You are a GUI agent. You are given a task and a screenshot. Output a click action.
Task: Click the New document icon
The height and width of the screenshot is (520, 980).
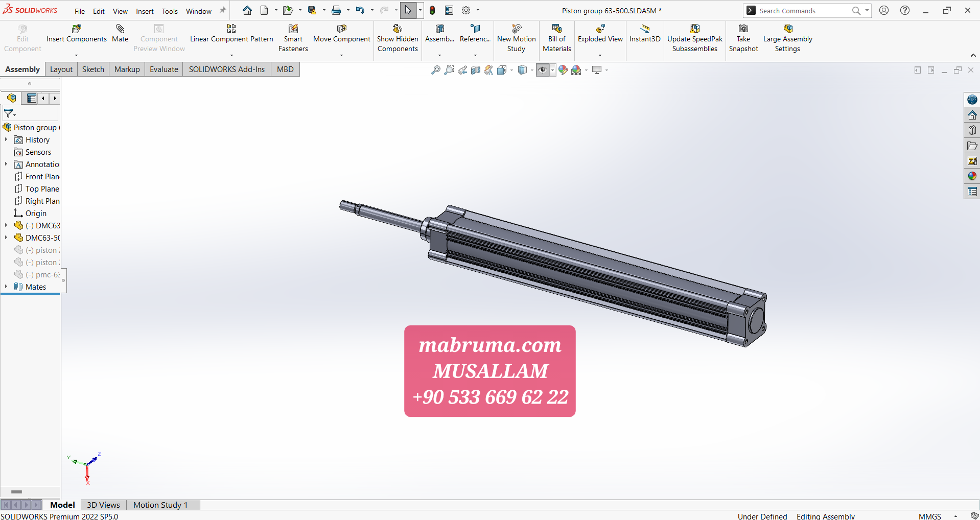[x=264, y=10]
